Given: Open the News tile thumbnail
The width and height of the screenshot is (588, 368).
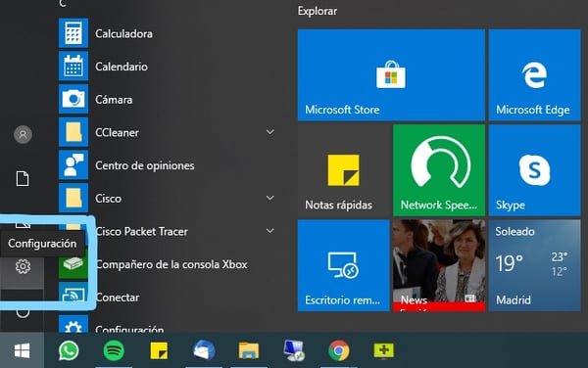Looking at the screenshot, I should coord(439,265).
